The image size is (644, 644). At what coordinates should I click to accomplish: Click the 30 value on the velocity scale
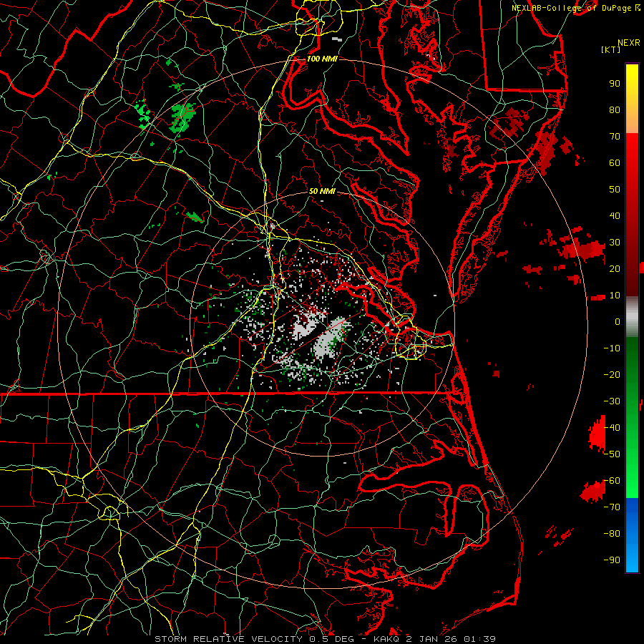615,243
